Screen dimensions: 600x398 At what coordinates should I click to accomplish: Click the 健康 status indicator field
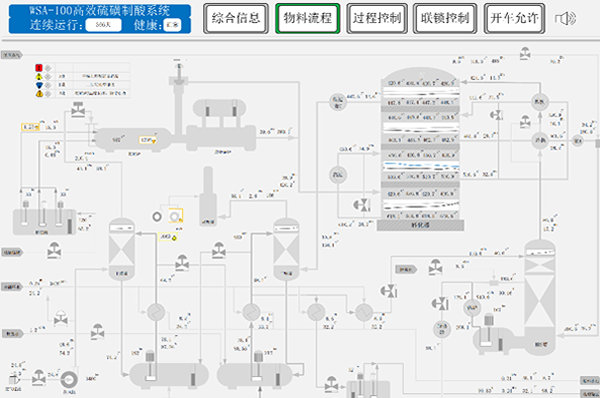click(172, 25)
